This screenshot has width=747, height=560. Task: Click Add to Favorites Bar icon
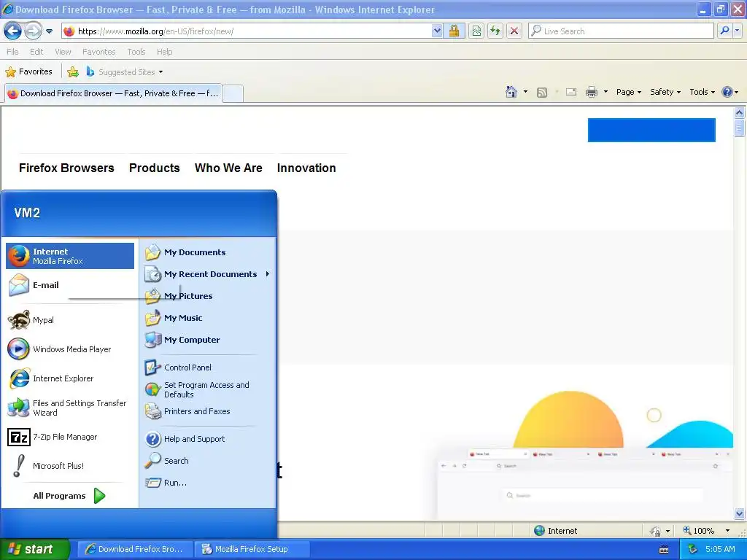click(x=73, y=72)
